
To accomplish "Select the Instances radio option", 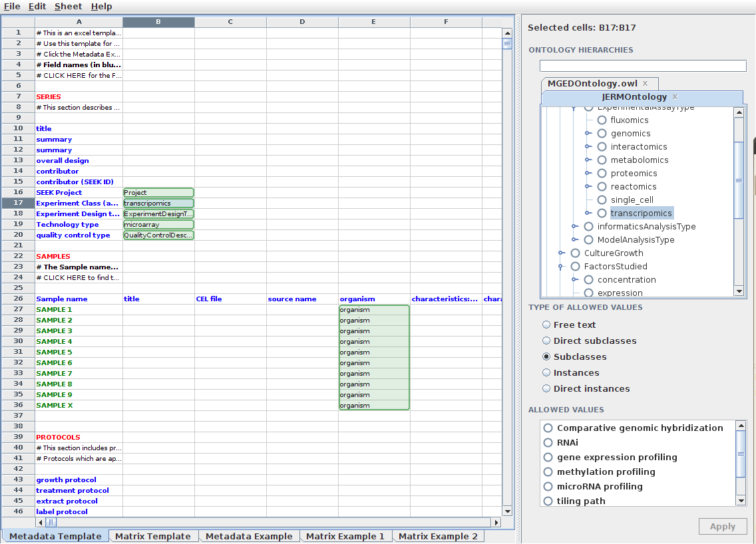I will click(x=546, y=373).
